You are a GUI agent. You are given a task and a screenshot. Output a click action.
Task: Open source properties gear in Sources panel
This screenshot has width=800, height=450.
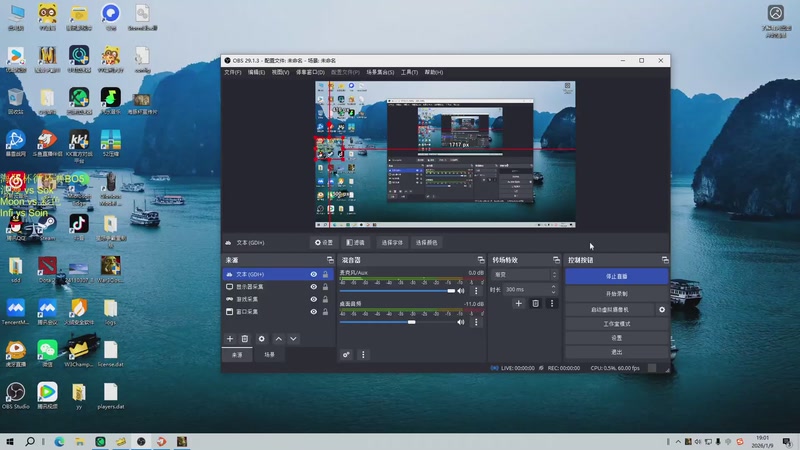click(x=261, y=339)
